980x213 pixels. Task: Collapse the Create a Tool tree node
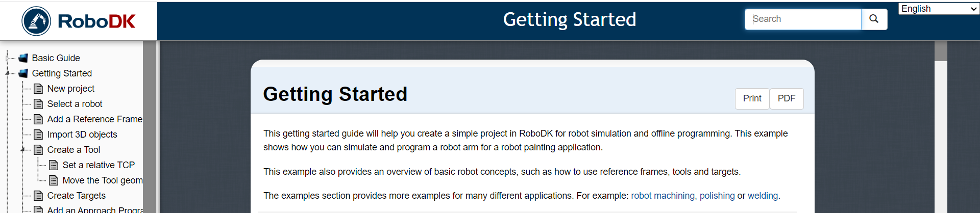(x=22, y=150)
